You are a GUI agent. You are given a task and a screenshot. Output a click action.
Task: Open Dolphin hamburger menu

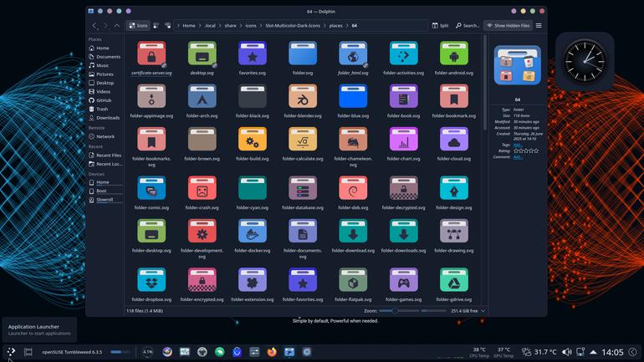click(539, 25)
